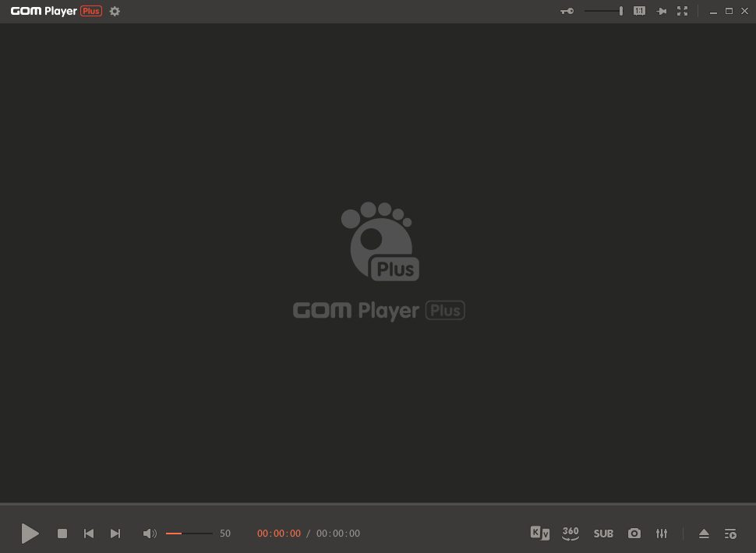Image resolution: width=756 pixels, height=553 pixels.
Task: Open the SUB subtitle menu
Action: pos(603,534)
